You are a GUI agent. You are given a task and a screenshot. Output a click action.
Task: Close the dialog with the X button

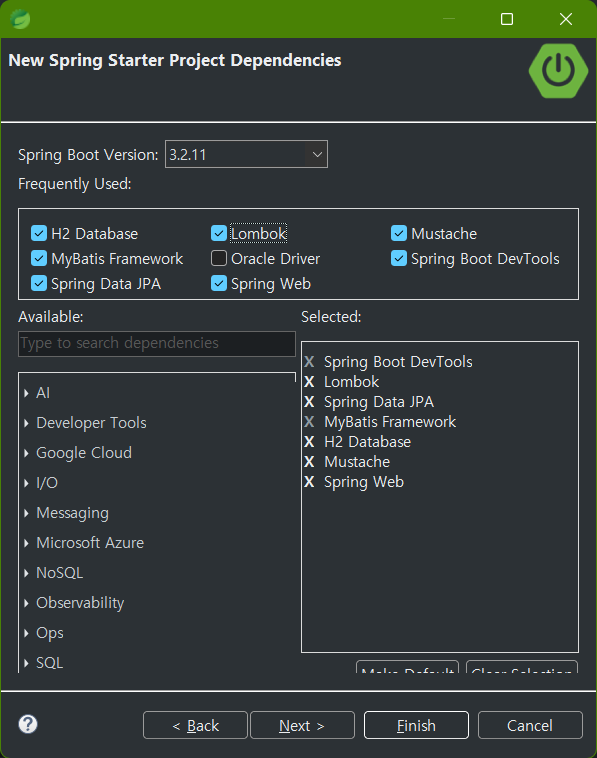(x=566, y=19)
